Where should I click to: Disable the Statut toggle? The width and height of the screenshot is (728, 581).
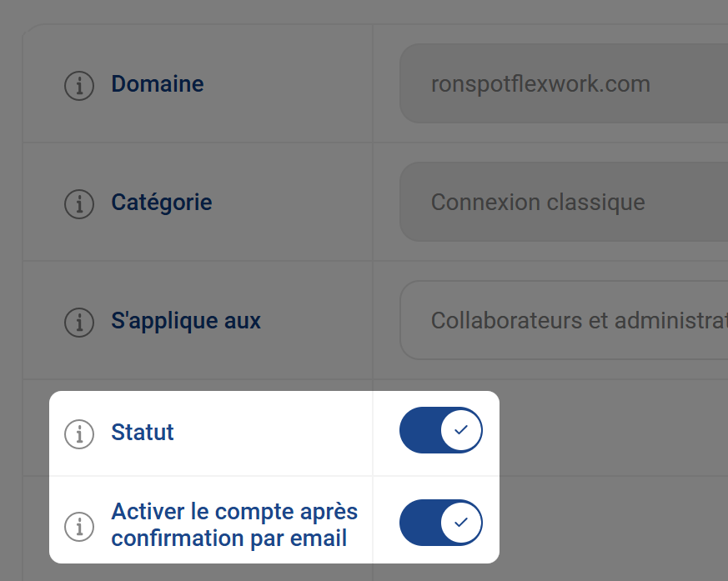pos(440,430)
